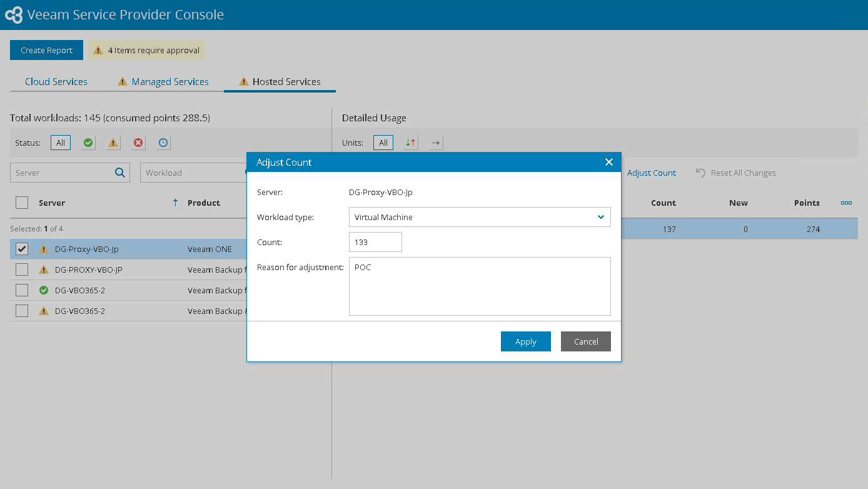The height and width of the screenshot is (489, 868).
Task: Click the Veeam logo in the header
Action: click(14, 15)
